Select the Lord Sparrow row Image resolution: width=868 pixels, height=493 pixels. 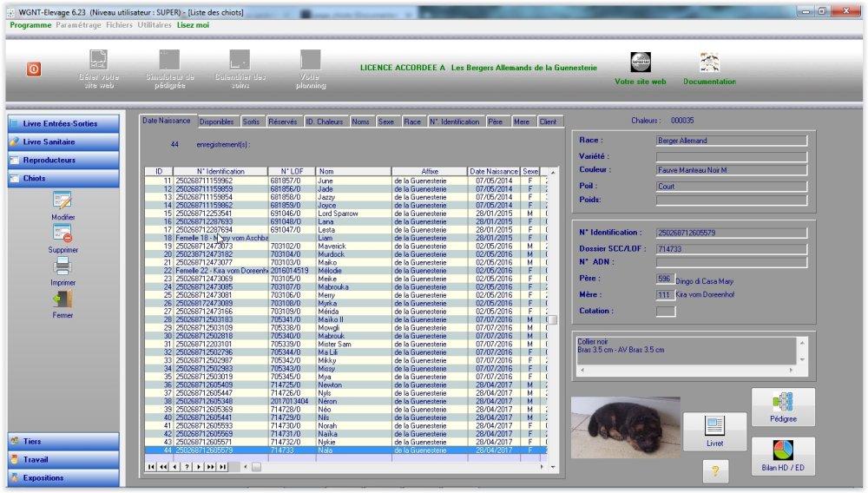[347, 213]
